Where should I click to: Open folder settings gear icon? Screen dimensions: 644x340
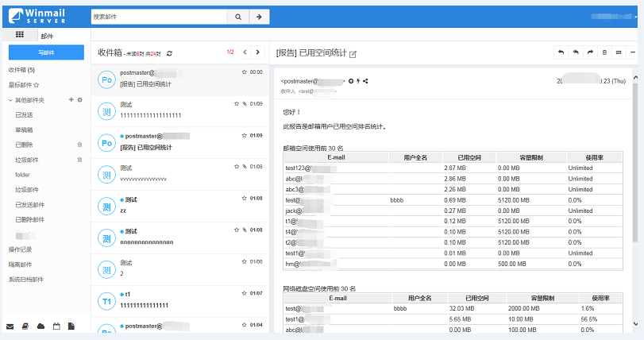pos(79,100)
